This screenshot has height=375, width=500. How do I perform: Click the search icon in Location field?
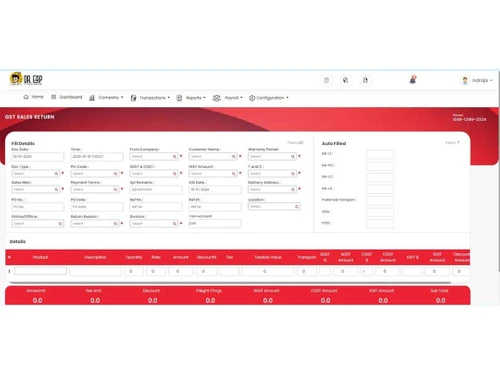coord(296,207)
